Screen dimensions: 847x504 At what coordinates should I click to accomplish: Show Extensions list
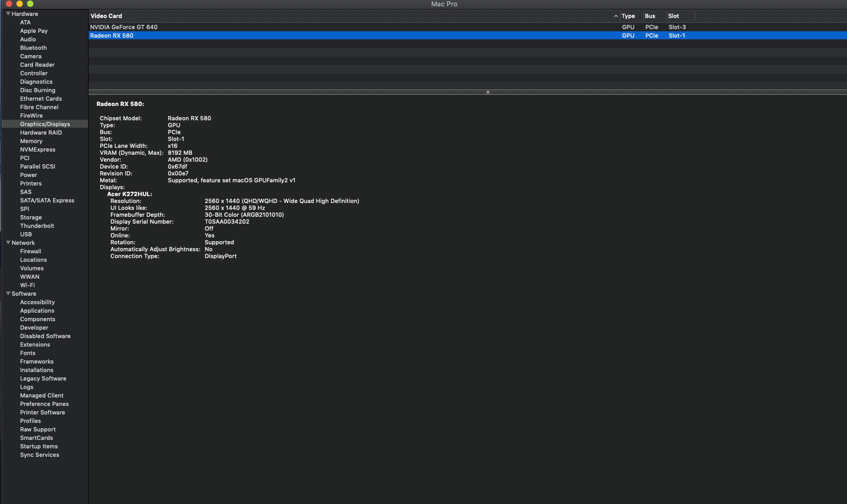click(x=35, y=344)
